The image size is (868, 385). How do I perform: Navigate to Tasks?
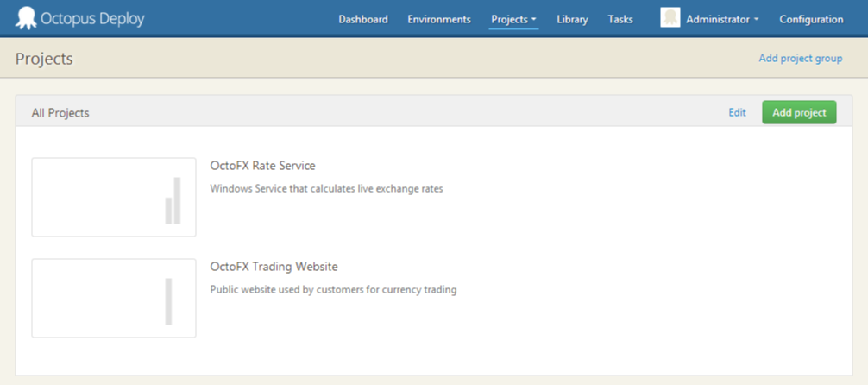(620, 19)
